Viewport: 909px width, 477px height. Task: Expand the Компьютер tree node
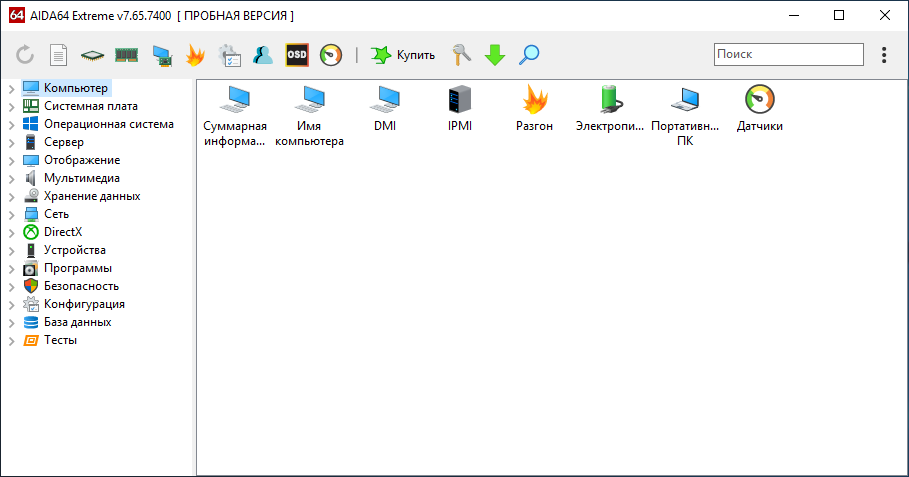click(x=12, y=89)
